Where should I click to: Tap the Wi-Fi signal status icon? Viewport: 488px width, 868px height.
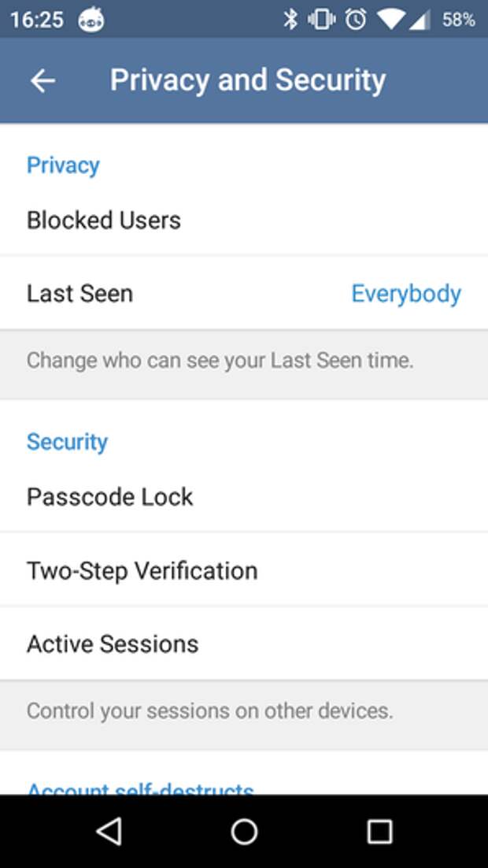click(390, 20)
